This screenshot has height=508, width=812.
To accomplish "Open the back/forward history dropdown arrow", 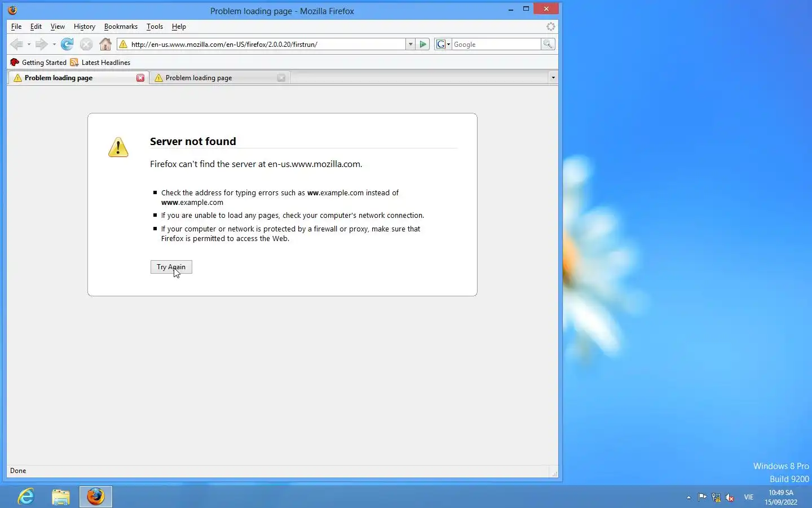I will [54, 44].
